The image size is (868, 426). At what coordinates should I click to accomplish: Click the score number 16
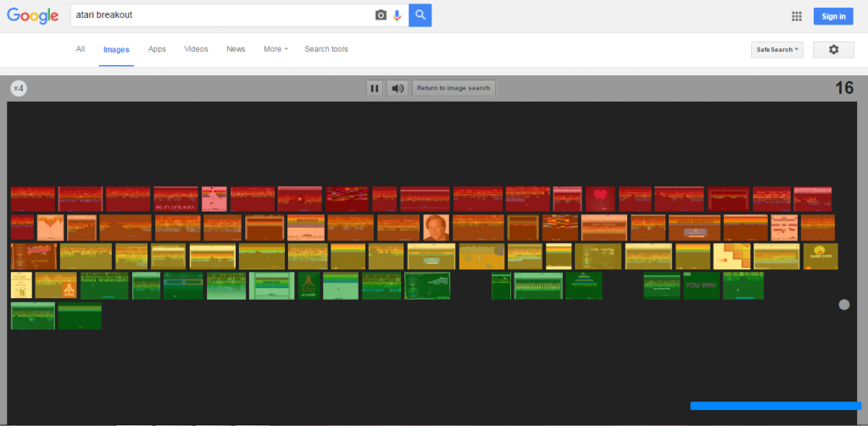click(845, 88)
